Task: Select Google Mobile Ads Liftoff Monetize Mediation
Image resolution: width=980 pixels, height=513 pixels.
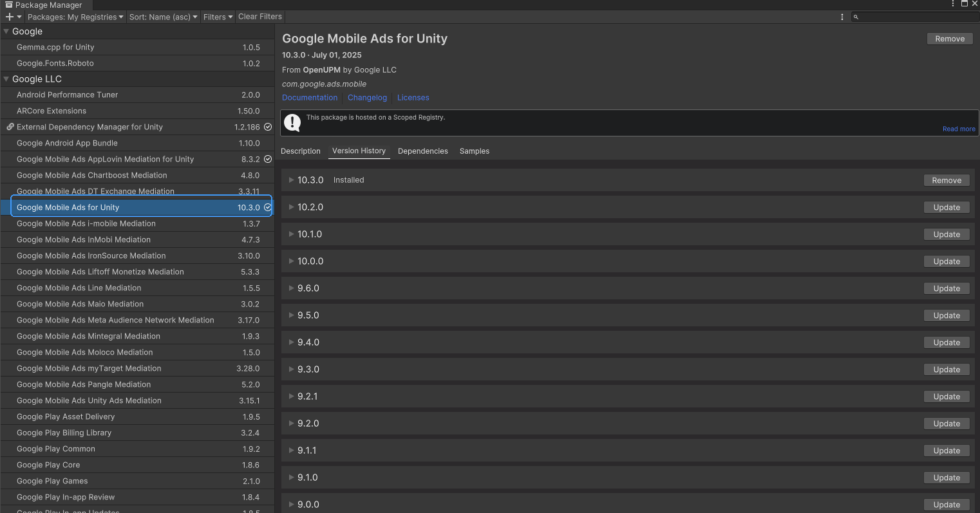Action: pos(137,272)
